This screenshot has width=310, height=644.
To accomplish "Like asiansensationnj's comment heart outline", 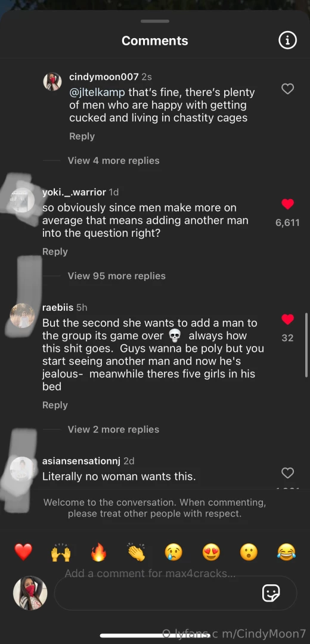I will (287, 473).
